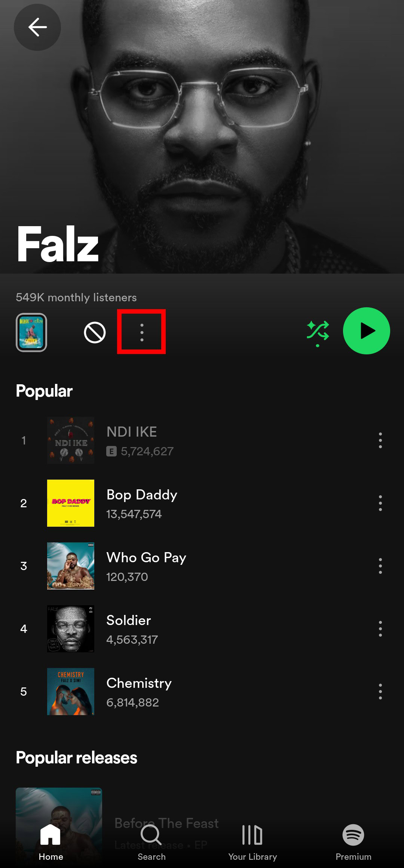Image resolution: width=404 pixels, height=868 pixels.
Task: Open the artist pick album thumbnail
Action: (31, 332)
